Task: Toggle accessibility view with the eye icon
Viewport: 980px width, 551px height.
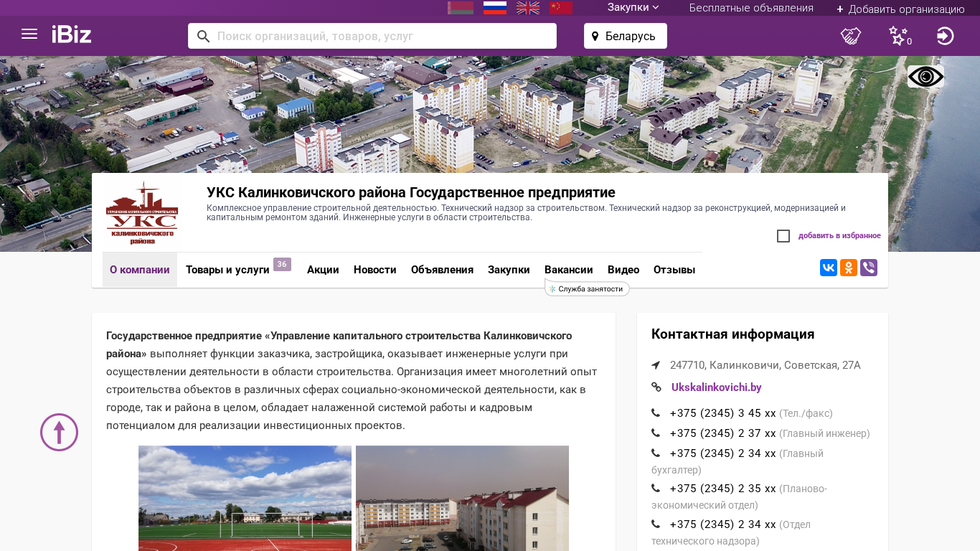Action: [925, 77]
